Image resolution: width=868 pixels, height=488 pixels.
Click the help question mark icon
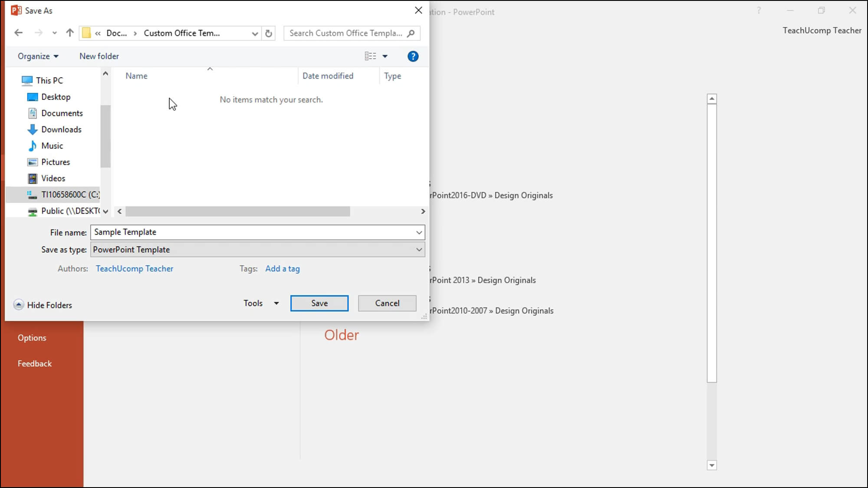point(413,56)
